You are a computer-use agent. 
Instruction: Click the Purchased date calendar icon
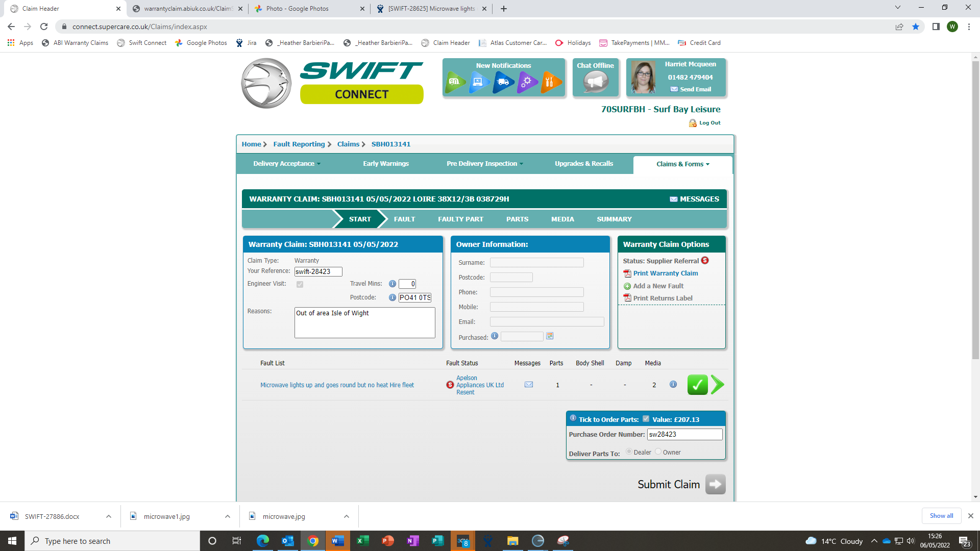coord(550,336)
